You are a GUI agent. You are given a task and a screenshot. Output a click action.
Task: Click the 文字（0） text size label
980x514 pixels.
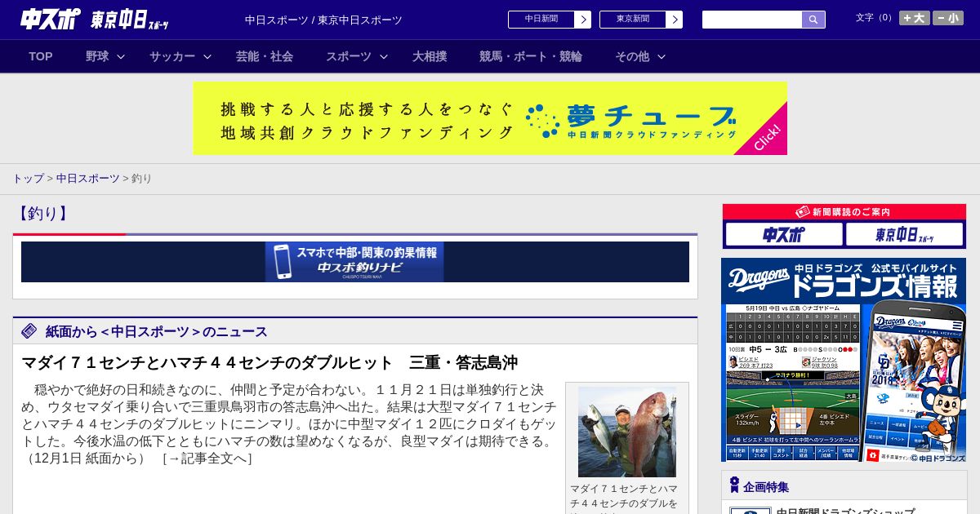[x=875, y=18]
